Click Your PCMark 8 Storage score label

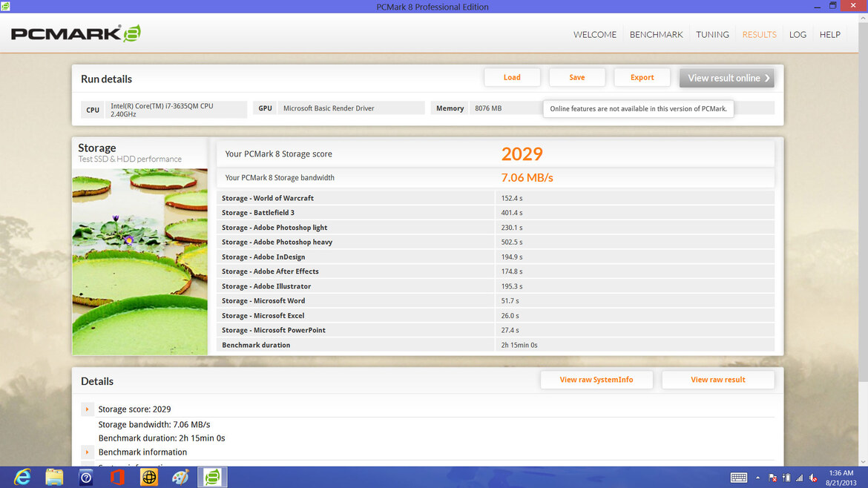click(x=278, y=154)
